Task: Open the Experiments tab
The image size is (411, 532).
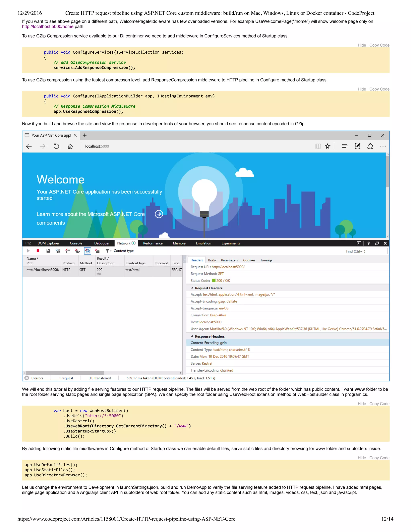Action: [x=231, y=243]
